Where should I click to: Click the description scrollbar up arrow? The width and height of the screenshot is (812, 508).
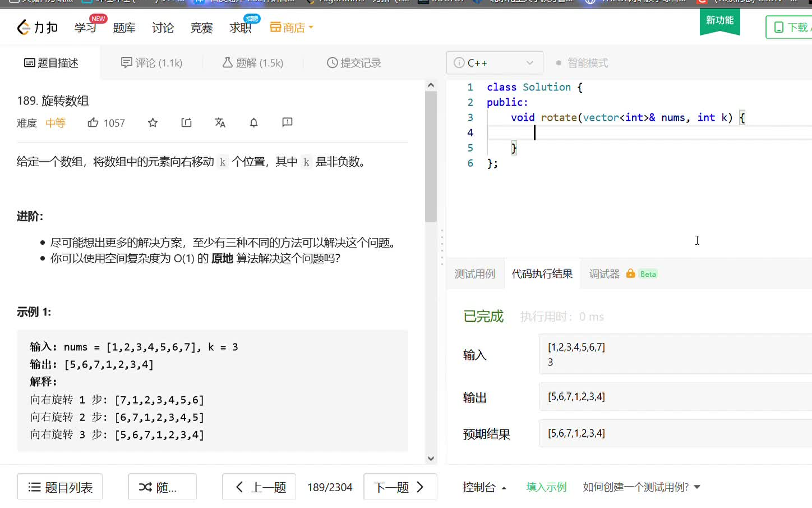pos(431,85)
